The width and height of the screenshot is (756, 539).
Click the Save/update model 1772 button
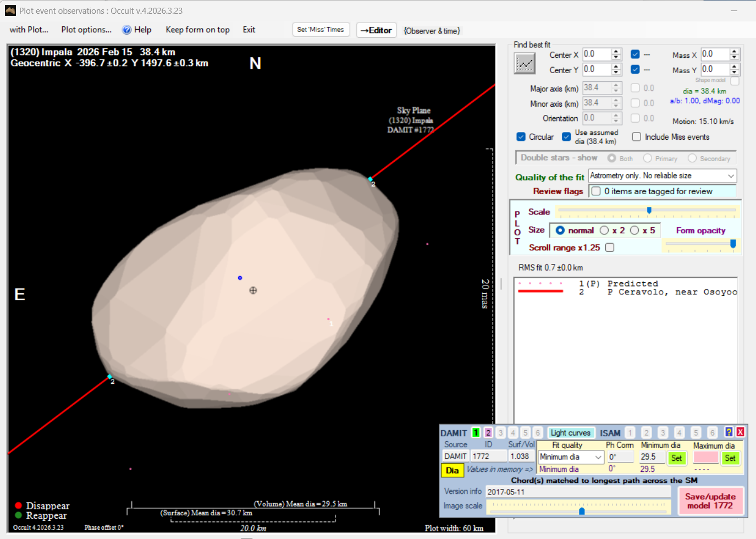pos(710,501)
